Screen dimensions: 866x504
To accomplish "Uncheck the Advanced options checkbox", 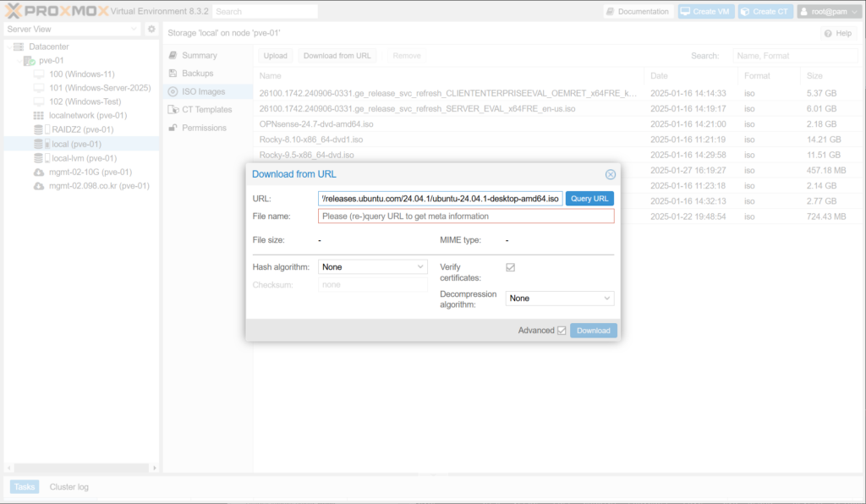I will click(562, 331).
